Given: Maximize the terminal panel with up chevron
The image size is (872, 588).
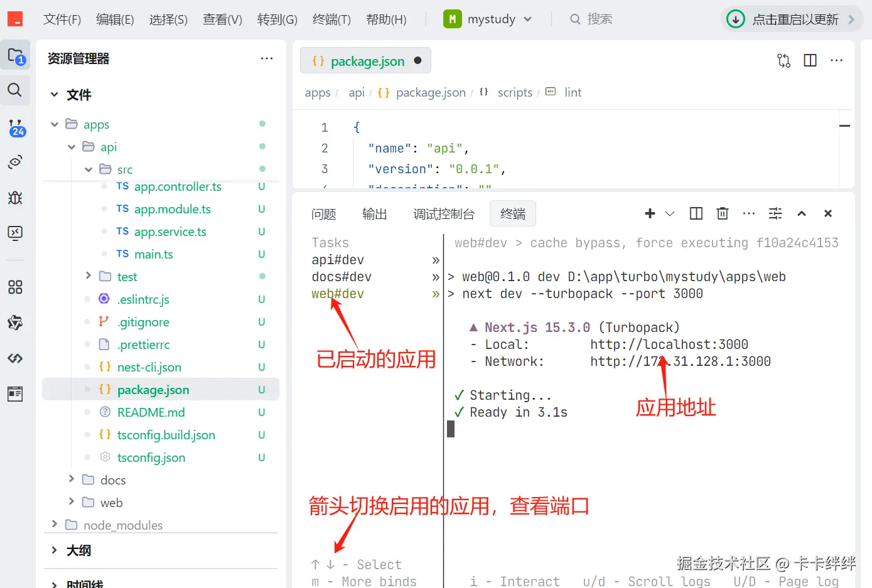Looking at the screenshot, I should click(802, 213).
